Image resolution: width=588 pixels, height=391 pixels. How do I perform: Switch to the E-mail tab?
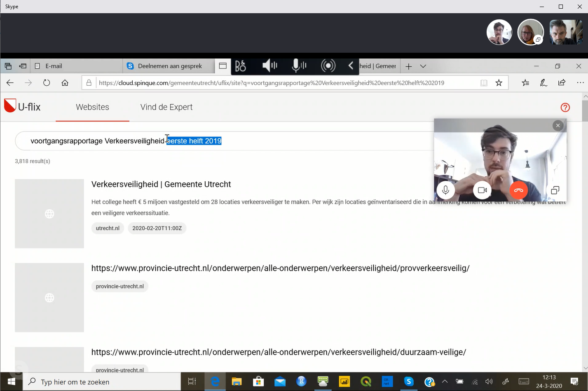(x=76, y=66)
